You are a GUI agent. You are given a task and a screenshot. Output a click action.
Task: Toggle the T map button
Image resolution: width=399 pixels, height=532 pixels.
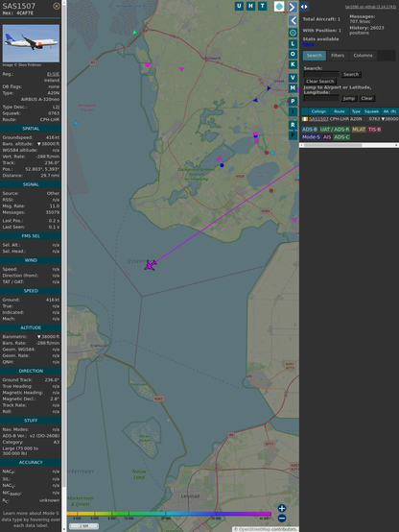point(262,6)
